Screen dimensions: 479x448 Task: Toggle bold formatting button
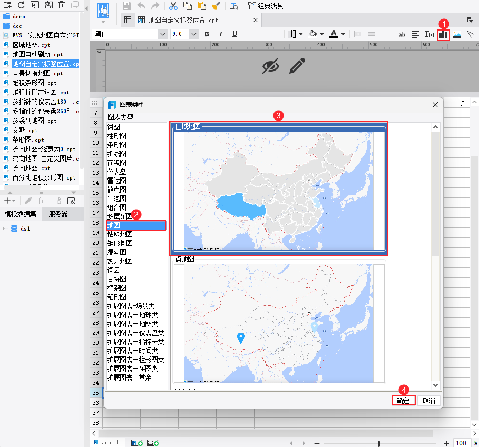(x=207, y=34)
